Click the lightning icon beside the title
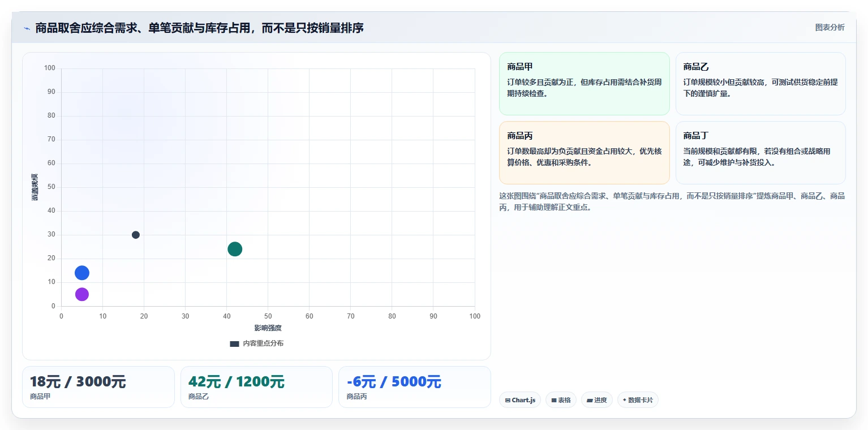 click(27, 28)
